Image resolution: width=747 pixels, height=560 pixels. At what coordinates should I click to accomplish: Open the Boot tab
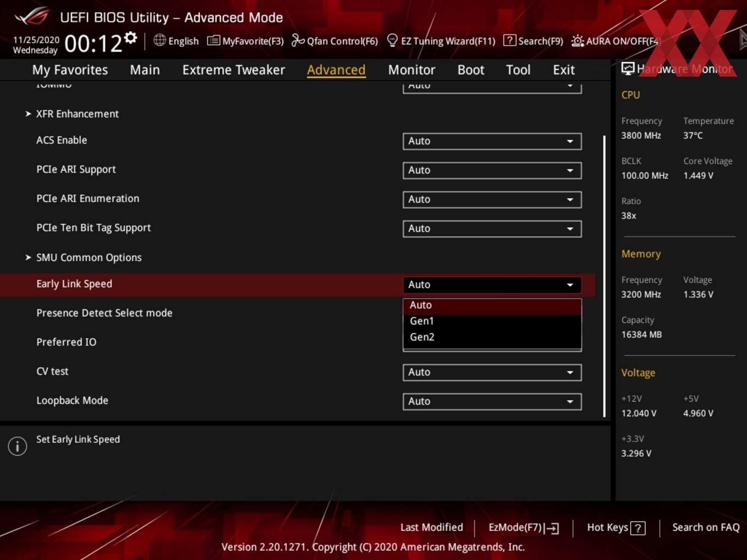[471, 70]
